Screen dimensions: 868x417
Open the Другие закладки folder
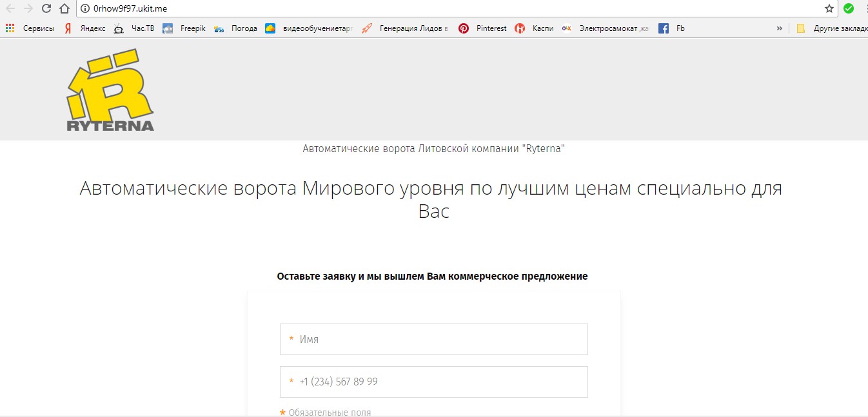click(x=832, y=28)
